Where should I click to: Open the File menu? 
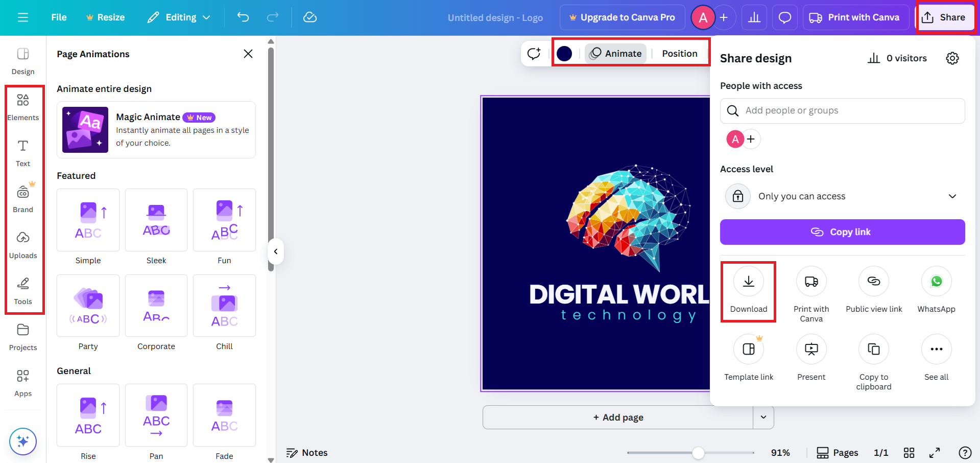(x=58, y=17)
